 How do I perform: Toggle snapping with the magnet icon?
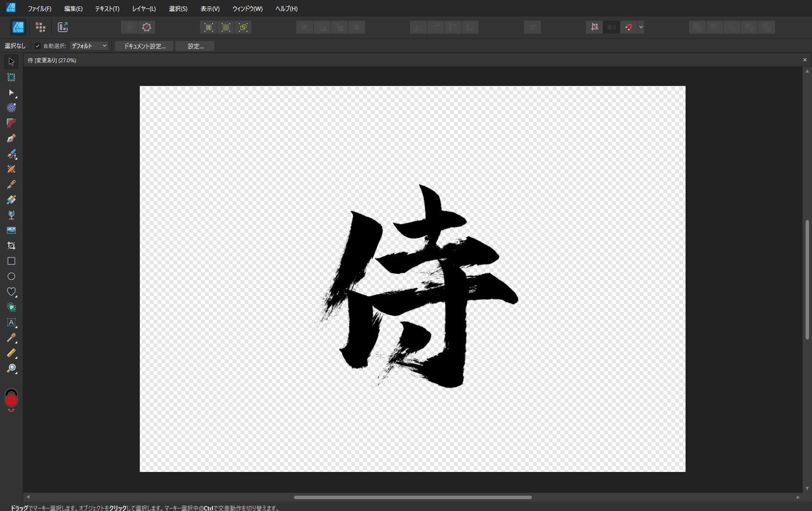pyautogui.click(x=628, y=27)
